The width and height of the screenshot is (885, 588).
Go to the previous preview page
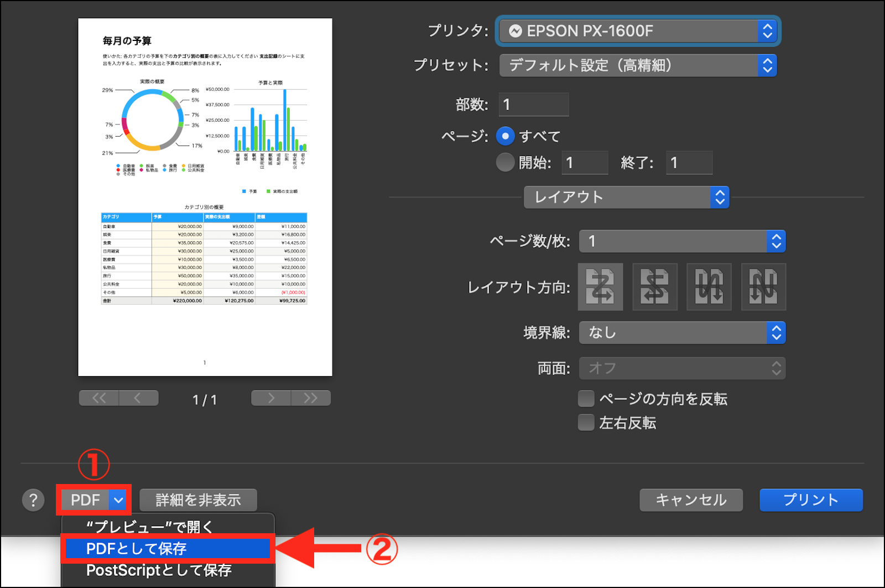point(138,398)
